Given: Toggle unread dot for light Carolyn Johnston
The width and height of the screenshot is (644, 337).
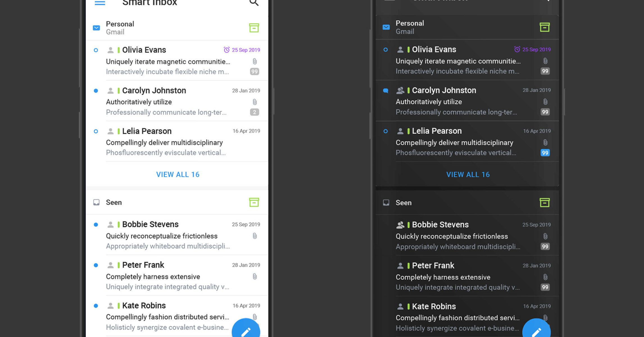Looking at the screenshot, I should point(96,91).
